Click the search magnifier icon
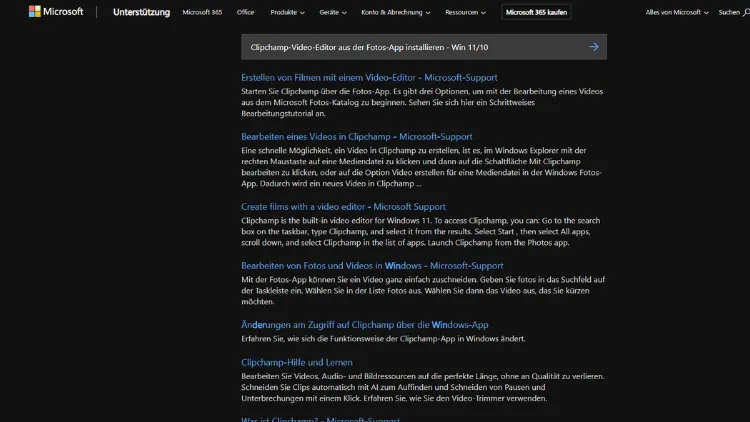This screenshot has height=422, width=750. 746,12
